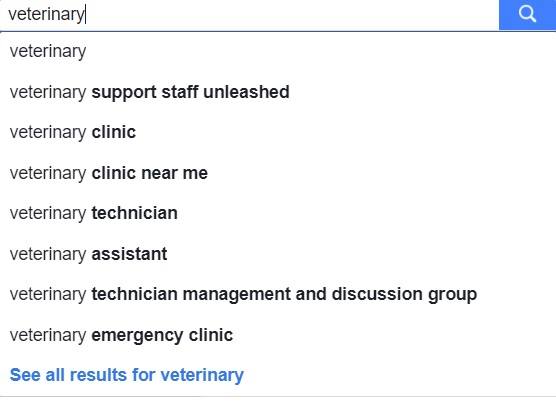Image resolution: width=556 pixels, height=403 pixels.
Task: Select the 'veterinary assistant' suggestion
Action: [x=278, y=254]
